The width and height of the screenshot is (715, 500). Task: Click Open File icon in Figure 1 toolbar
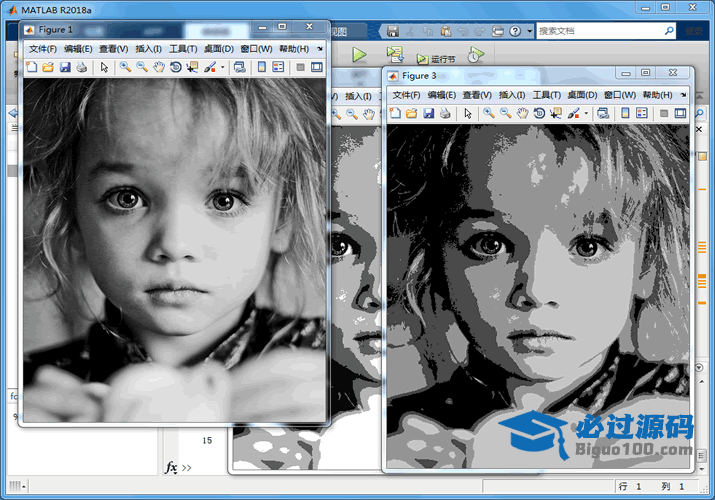[48, 67]
